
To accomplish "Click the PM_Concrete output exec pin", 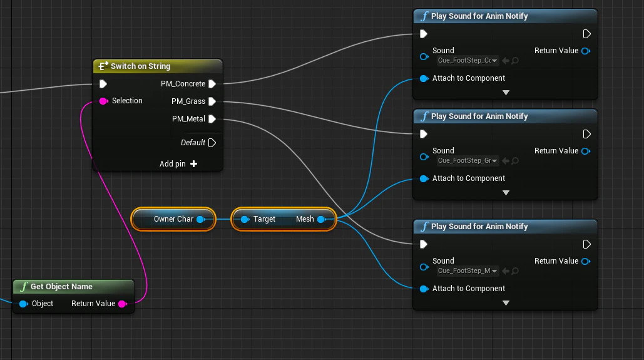I will pyautogui.click(x=212, y=84).
